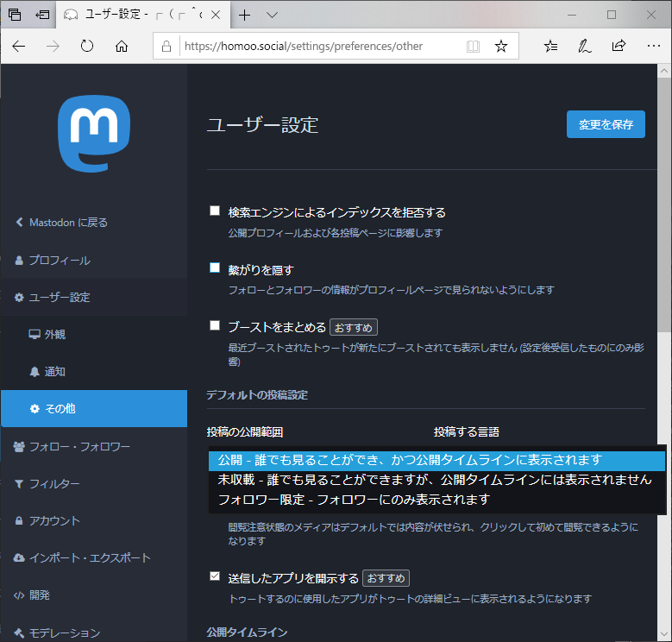Open the favorites hub icon

pyautogui.click(x=552, y=46)
